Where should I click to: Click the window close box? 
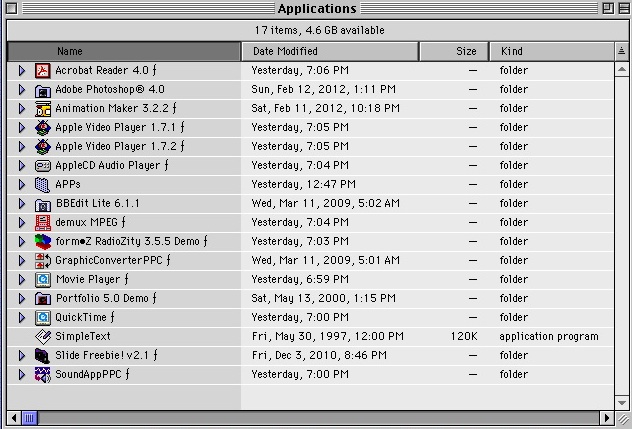click(x=12, y=8)
